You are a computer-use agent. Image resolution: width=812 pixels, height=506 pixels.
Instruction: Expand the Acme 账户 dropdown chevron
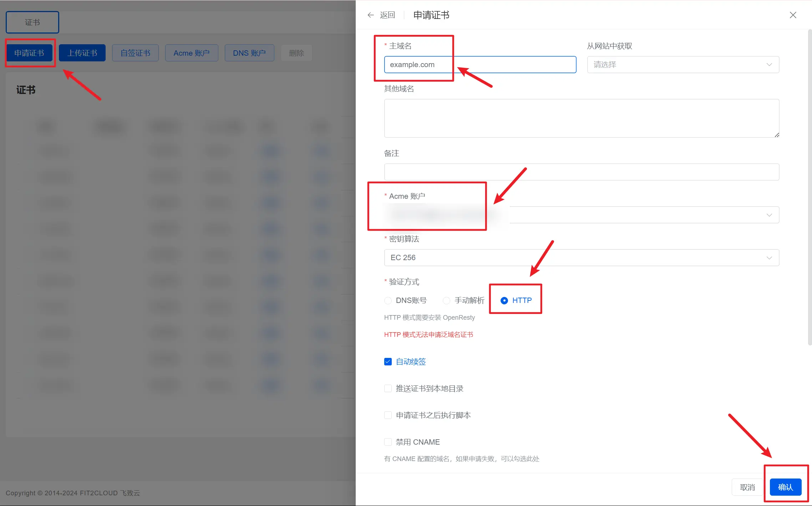769,215
